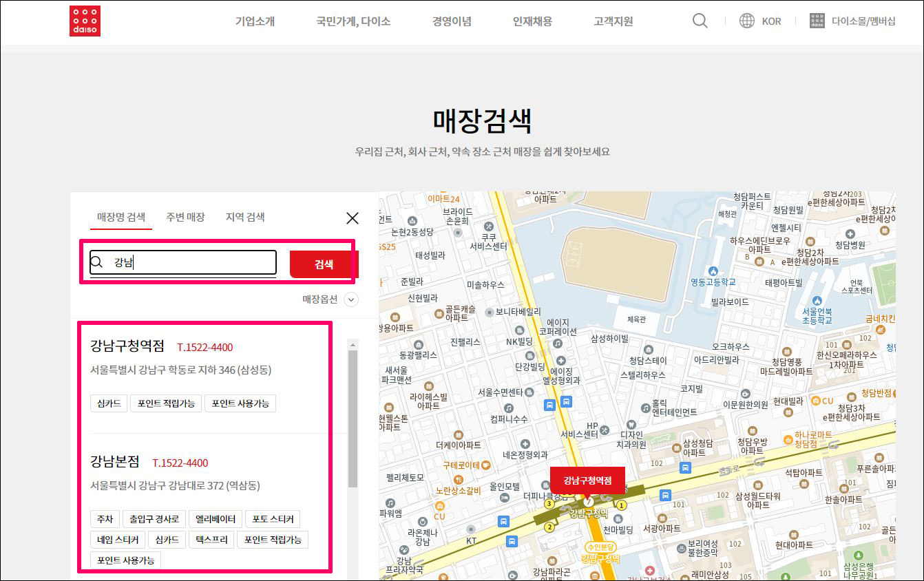Click 디자인 치과의원 icon on map
This screenshot has width=924, height=581.
pyautogui.click(x=631, y=425)
